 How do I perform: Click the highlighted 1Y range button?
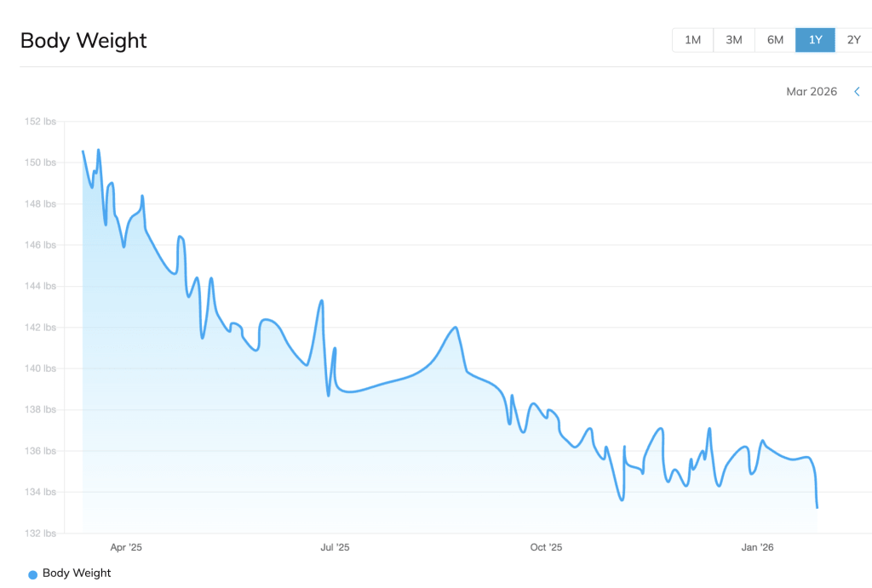815,39
